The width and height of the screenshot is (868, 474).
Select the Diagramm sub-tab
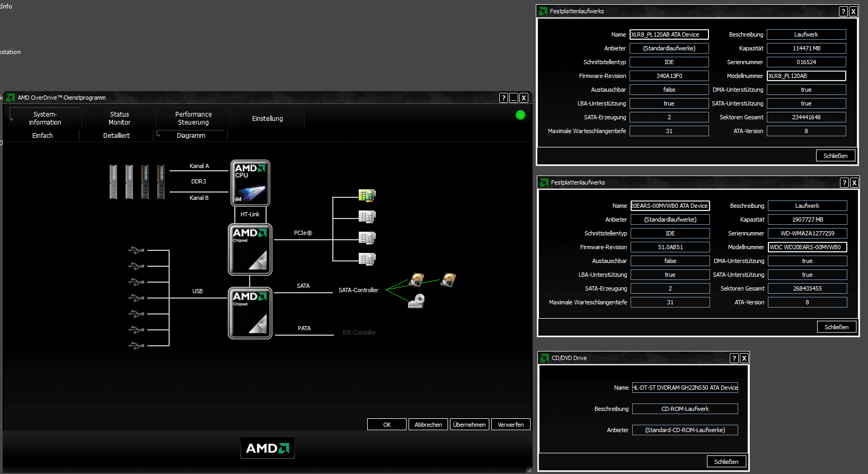point(191,136)
